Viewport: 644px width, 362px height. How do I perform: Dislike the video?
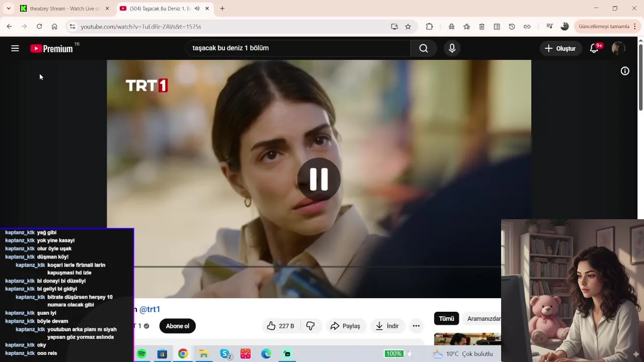pos(310,326)
